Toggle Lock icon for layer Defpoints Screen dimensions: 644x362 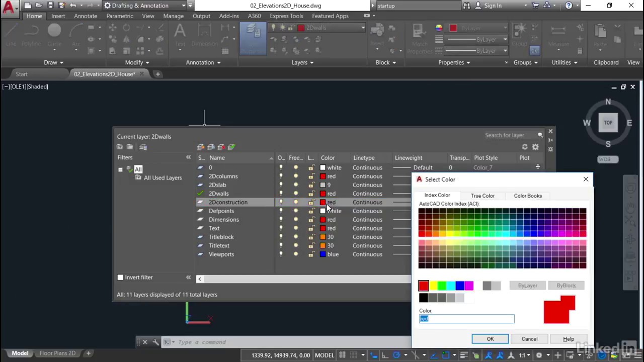point(311,211)
